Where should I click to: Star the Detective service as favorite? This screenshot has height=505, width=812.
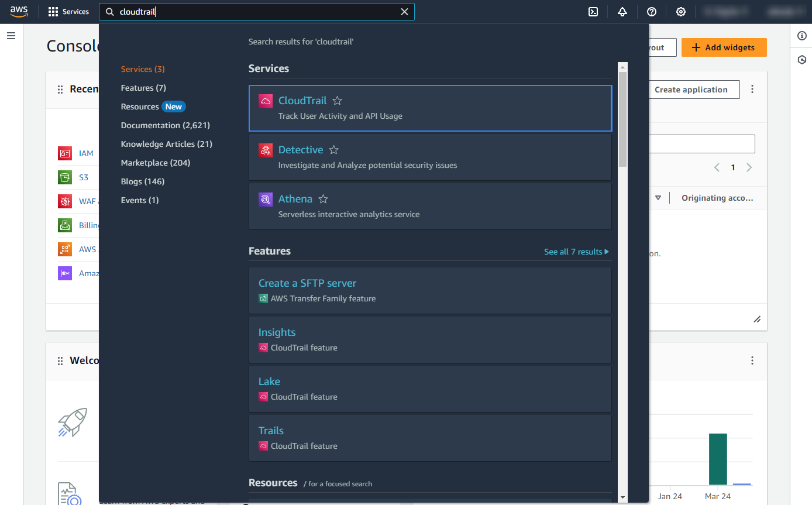click(333, 150)
